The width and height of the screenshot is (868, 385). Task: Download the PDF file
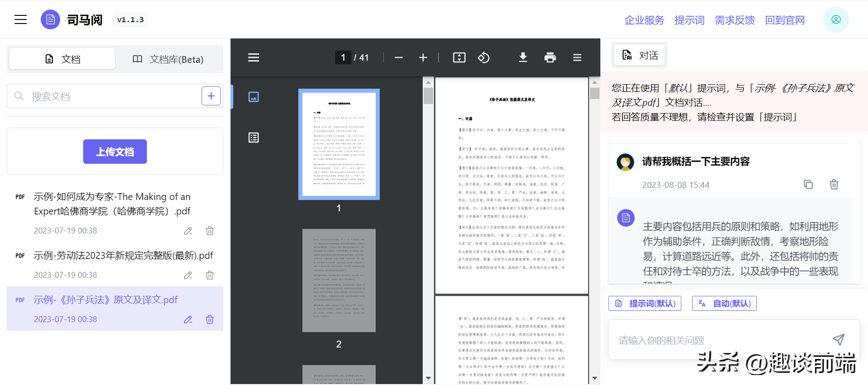[523, 57]
